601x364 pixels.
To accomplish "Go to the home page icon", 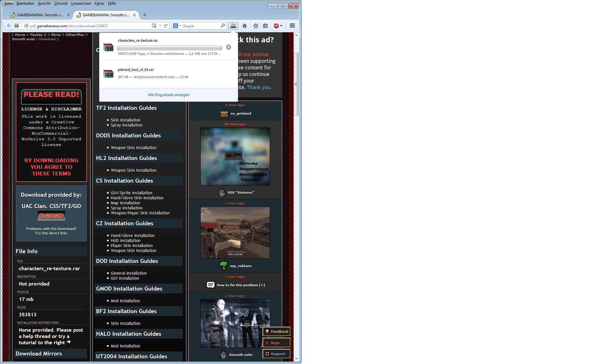I will pyautogui.click(x=245, y=26).
